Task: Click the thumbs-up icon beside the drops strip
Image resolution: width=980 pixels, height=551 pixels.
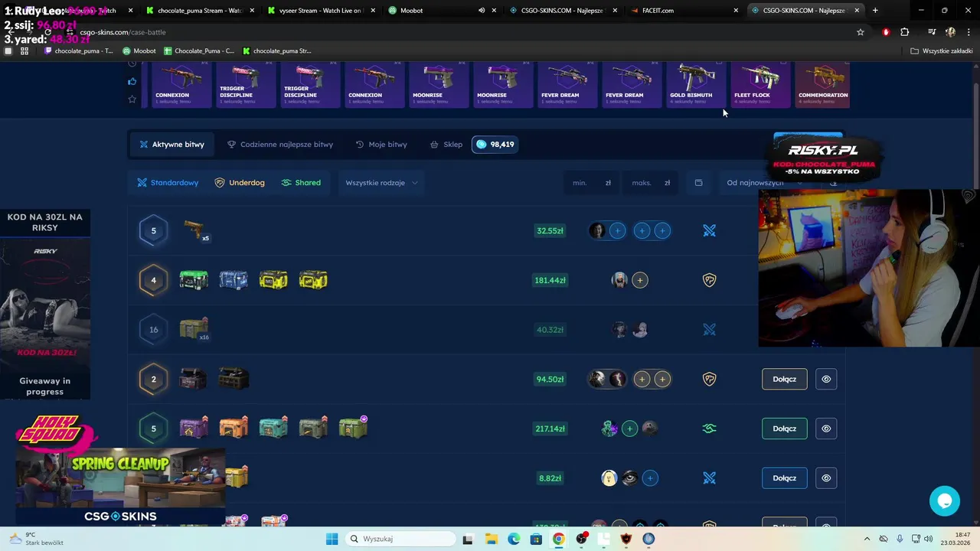Action: click(x=132, y=81)
